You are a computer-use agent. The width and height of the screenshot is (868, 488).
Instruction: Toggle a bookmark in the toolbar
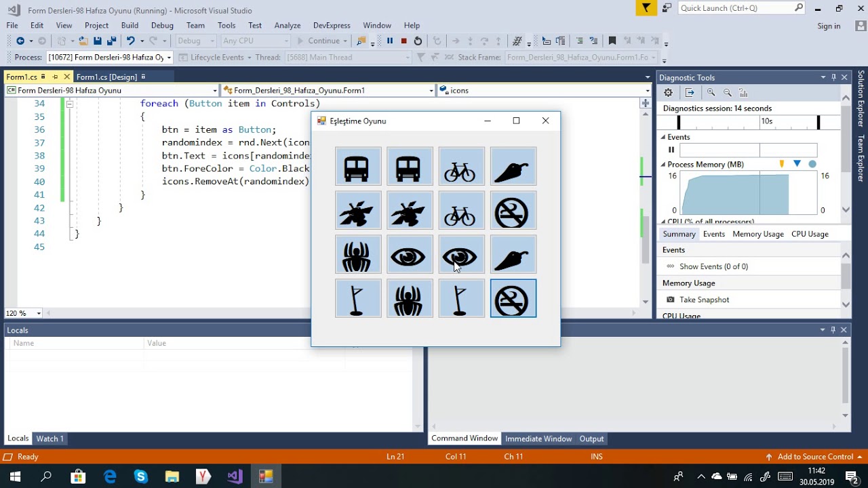tap(612, 41)
